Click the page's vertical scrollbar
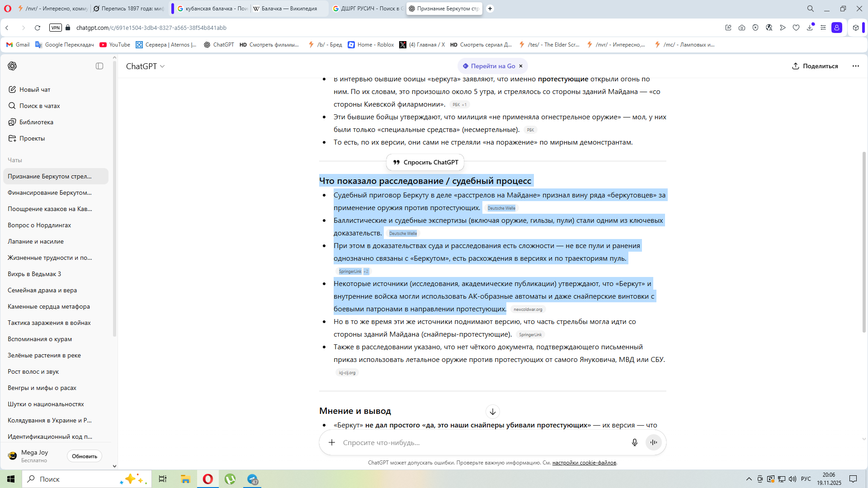This screenshot has width=868, height=488. tap(864, 242)
